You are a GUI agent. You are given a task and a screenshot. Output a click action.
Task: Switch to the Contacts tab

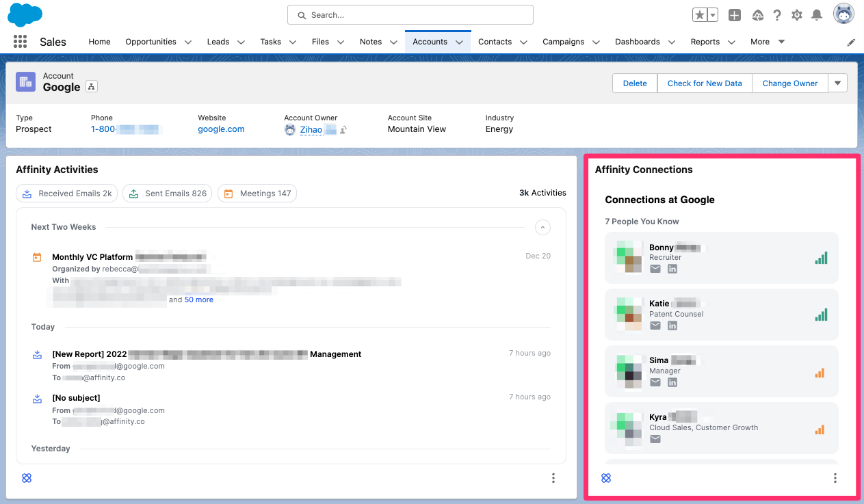[495, 42]
